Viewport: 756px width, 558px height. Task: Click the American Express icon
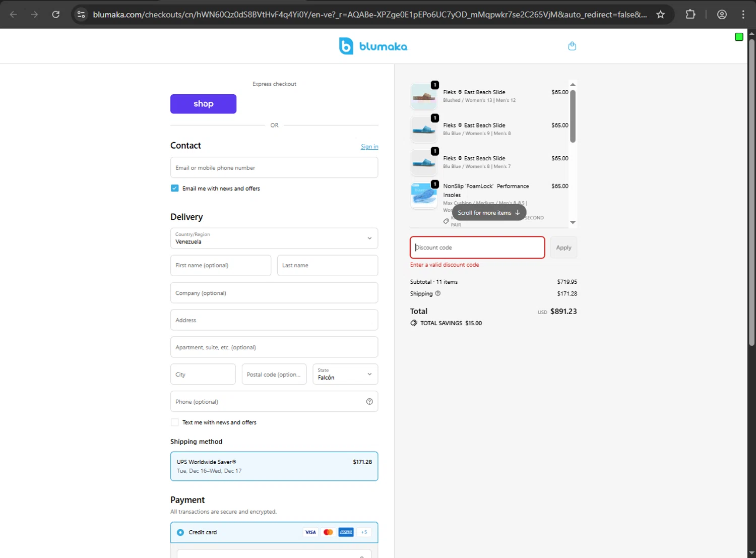346,532
